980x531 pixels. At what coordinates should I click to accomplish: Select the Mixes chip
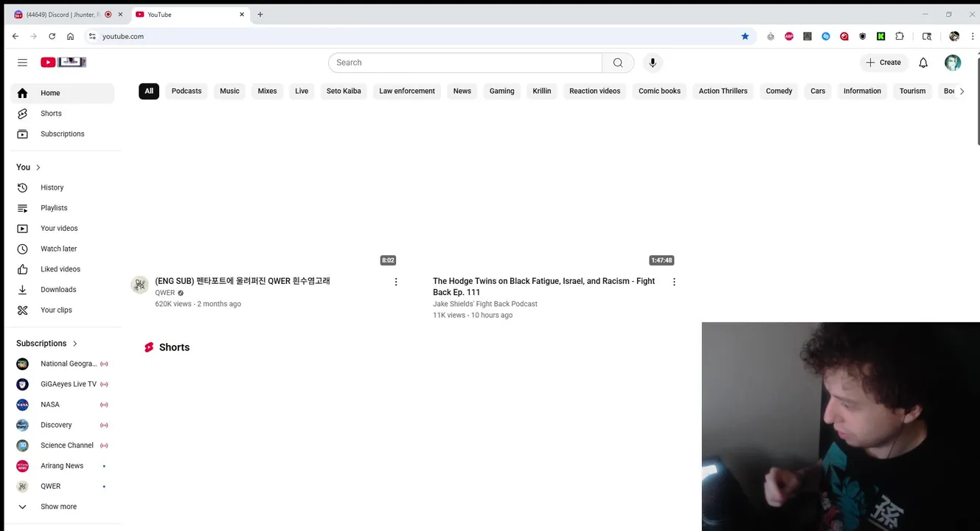pyautogui.click(x=268, y=91)
